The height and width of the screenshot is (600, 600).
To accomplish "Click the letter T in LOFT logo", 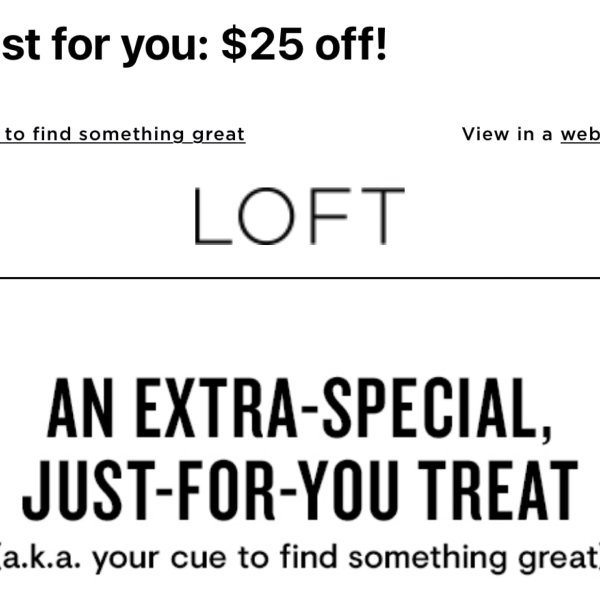I will 383,216.
